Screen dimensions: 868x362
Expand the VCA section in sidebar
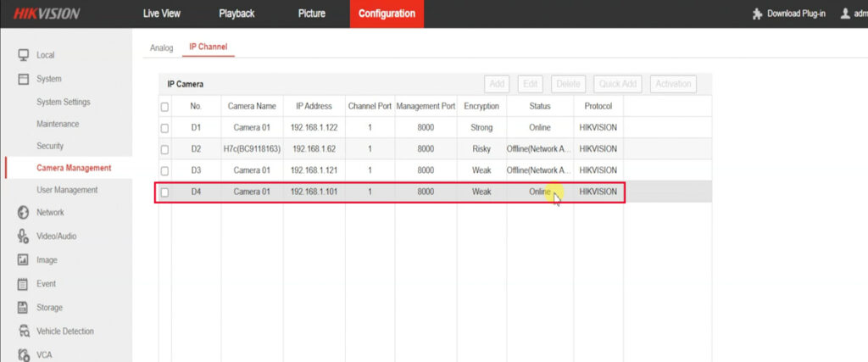[44, 355]
